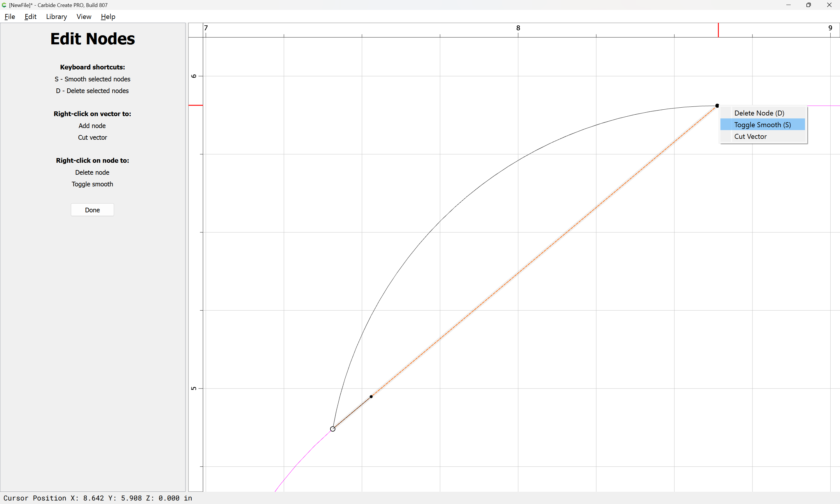Choose Cut Vector in context menu

point(762,136)
